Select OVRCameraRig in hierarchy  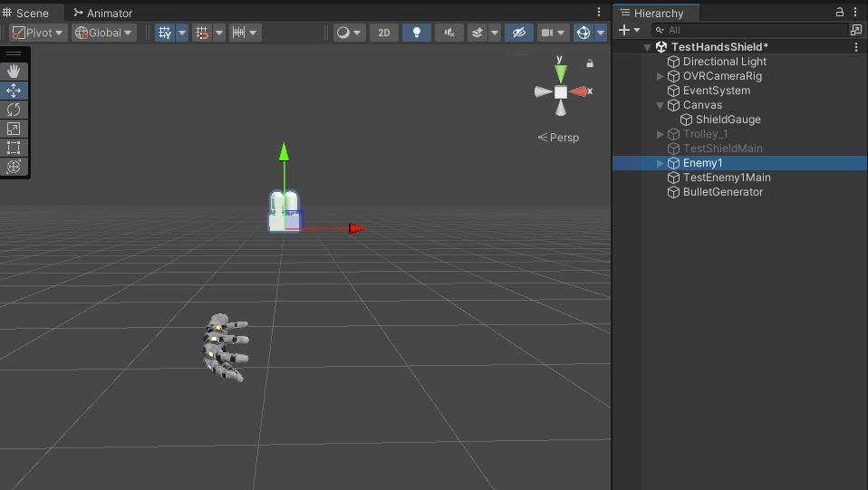722,76
